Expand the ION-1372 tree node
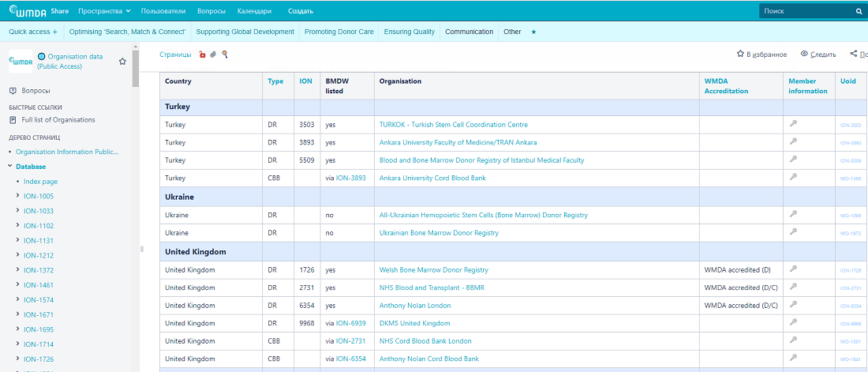The width and height of the screenshot is (868, 372). pos(18,270)
